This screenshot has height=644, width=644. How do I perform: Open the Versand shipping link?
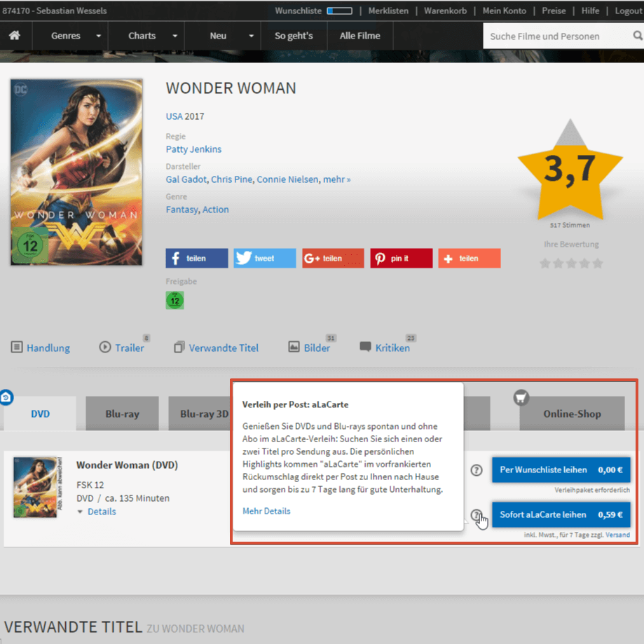(x=617, y=535)
